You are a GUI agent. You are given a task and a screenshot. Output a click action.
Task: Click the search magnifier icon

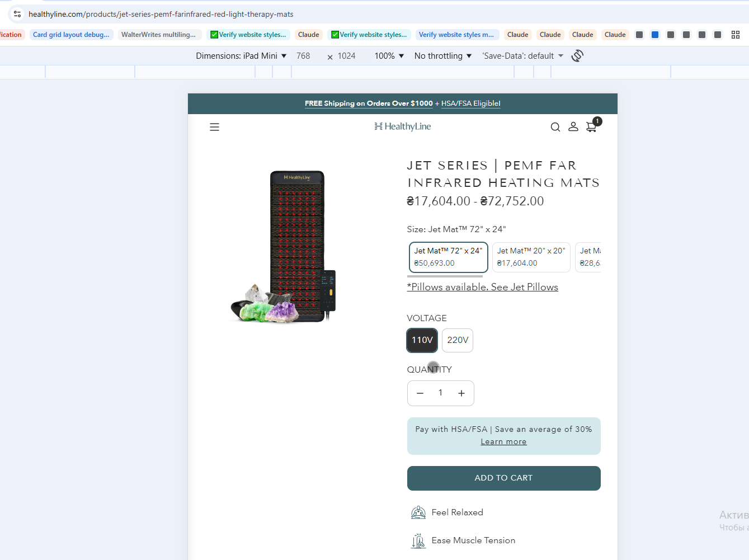tap(555, 127)
